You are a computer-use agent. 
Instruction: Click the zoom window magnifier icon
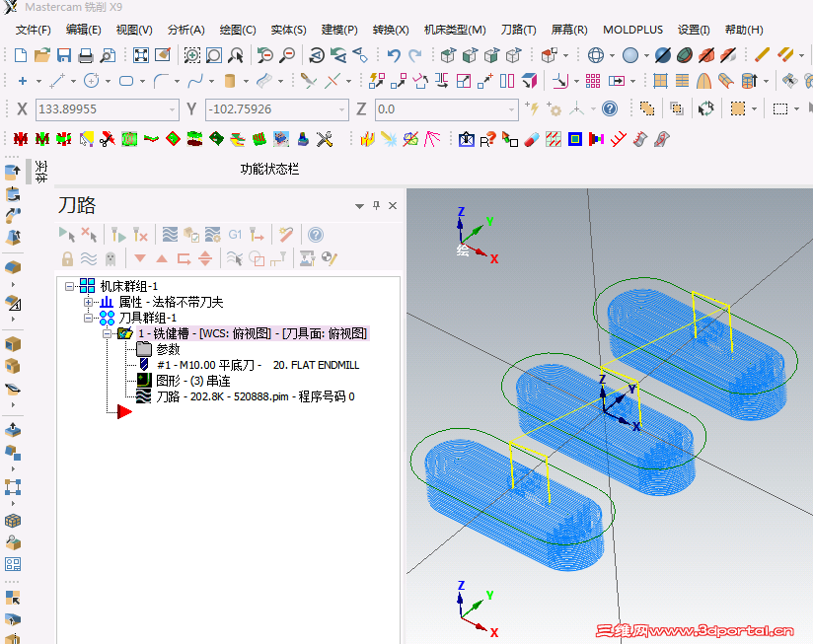(191, 55)
